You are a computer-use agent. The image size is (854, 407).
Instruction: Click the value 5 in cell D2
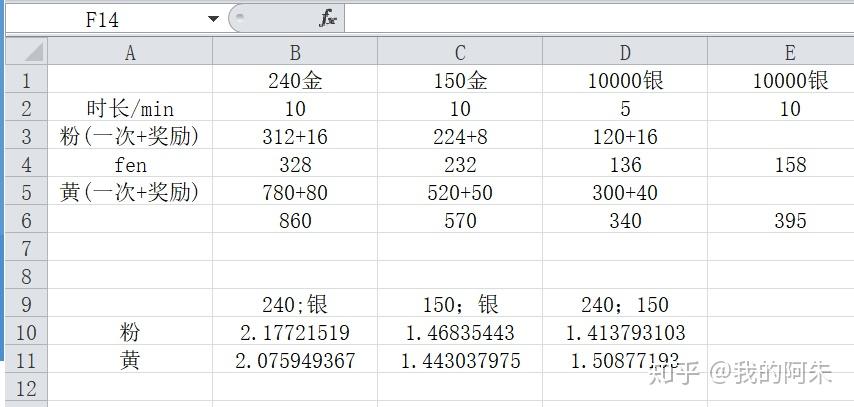point(625,108)
